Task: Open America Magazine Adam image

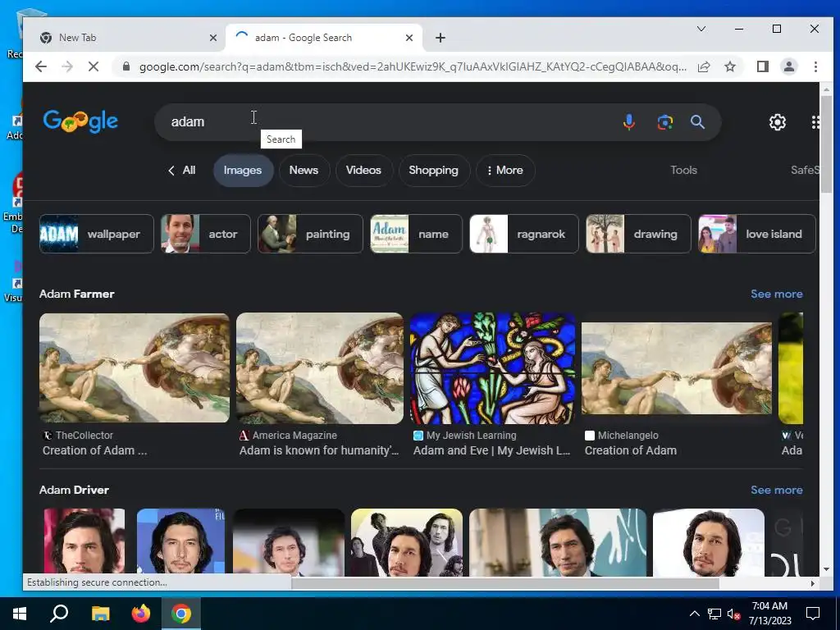Action: tap(320, 368)
